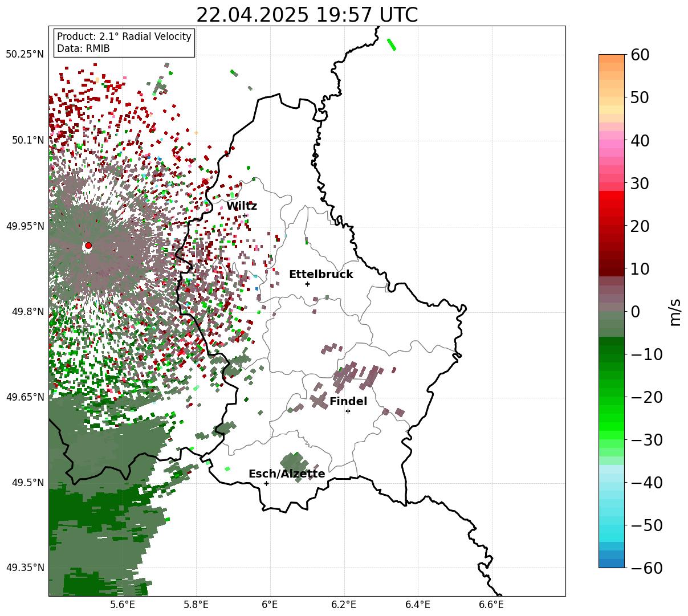Image resolution: width=688 pixels, height=616 pixels.
Task: Click the m/s colorbar unit label
Action: [675, 311]
